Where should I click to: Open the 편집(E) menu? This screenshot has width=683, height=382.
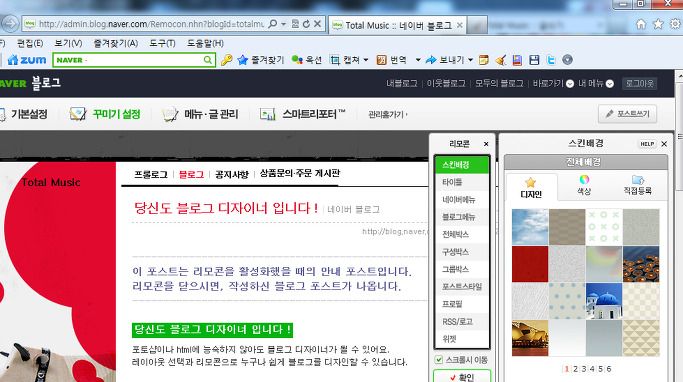point(30,43)
